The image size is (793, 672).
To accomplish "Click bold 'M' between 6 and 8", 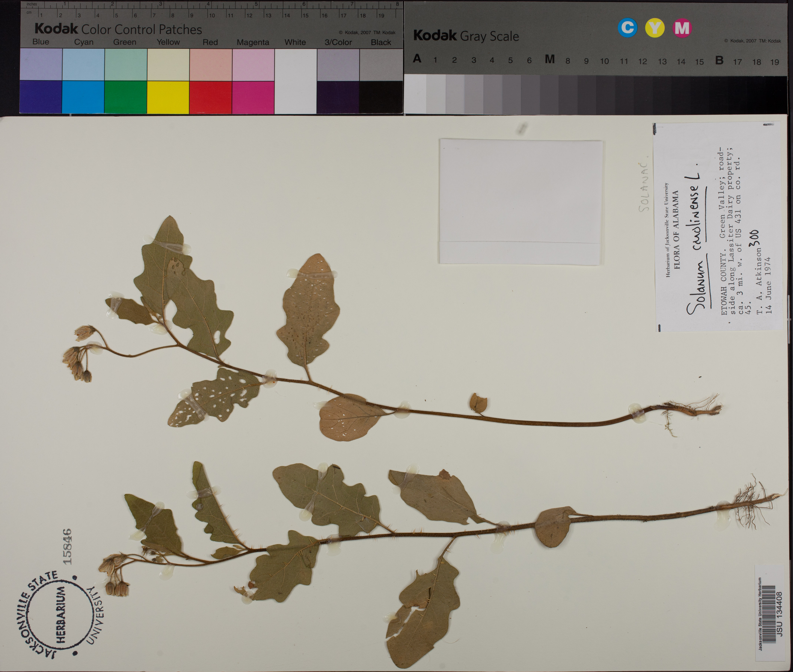I will [550, 59].
